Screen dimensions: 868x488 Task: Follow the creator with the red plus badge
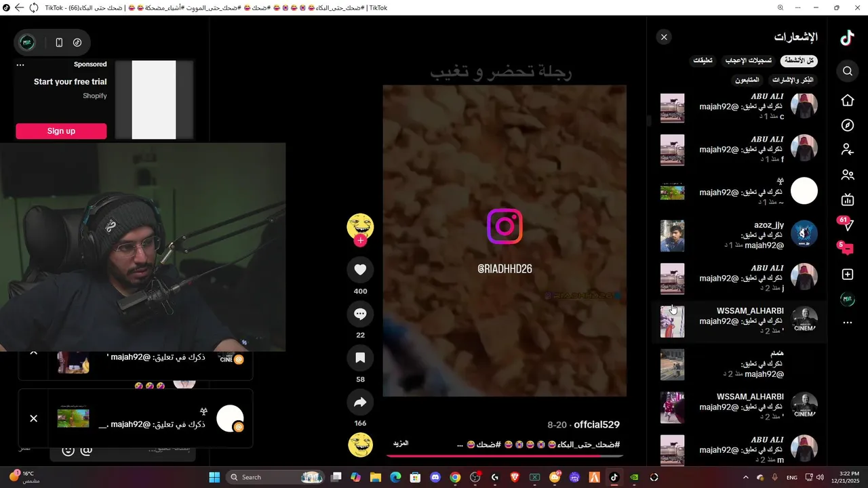[360, 241]
